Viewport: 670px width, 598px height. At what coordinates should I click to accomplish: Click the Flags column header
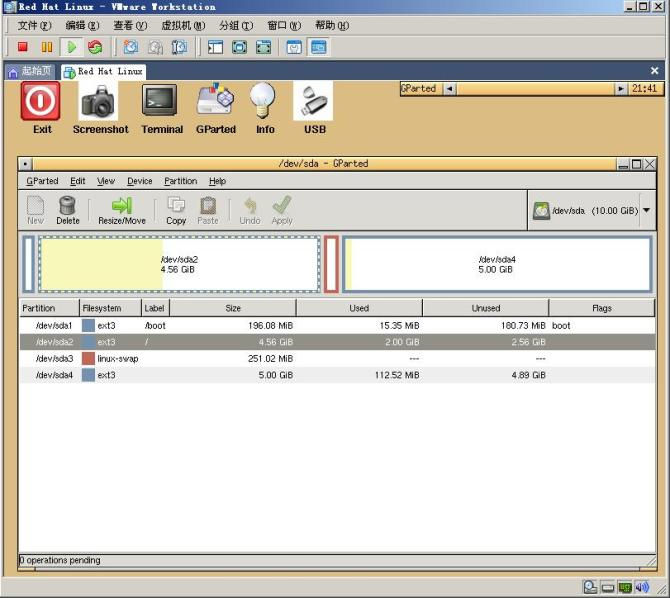[x=602, y=308]
